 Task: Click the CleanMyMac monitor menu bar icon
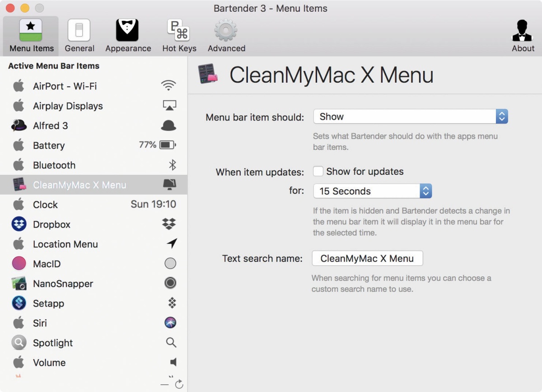(169, 184)
